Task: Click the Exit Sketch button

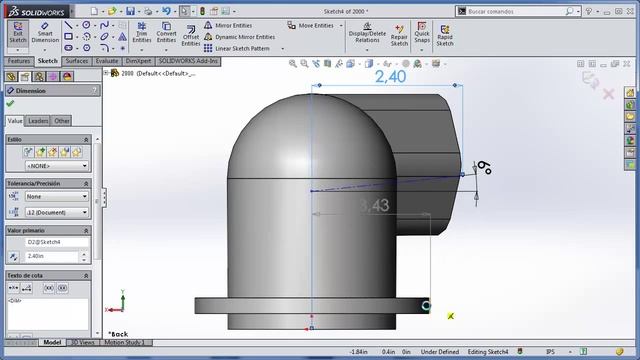Action: [18, 33]
